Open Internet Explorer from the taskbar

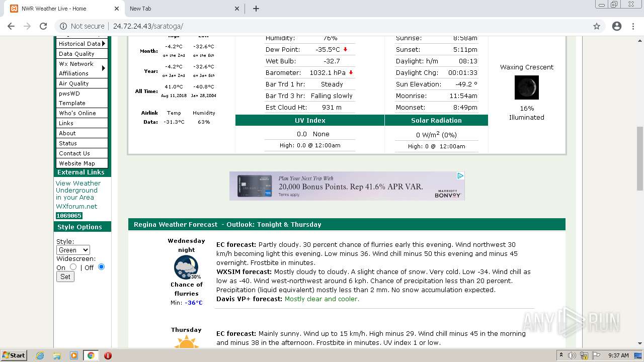[40, 355]
